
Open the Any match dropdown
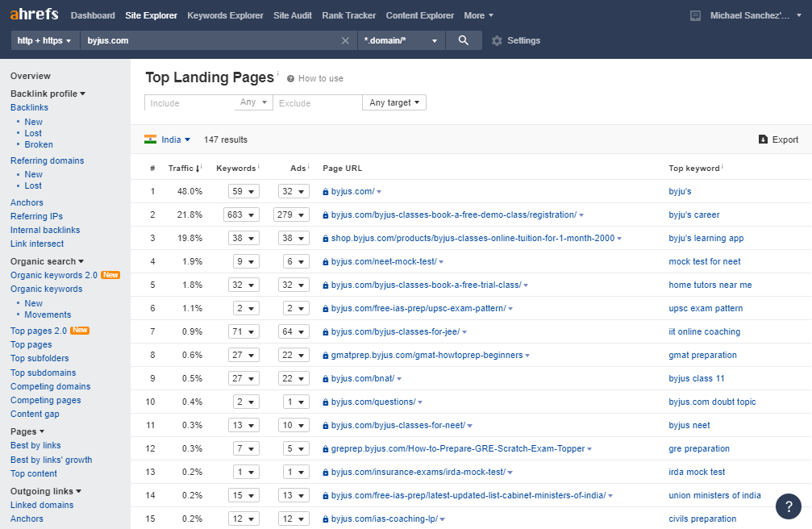pos(254,102)
